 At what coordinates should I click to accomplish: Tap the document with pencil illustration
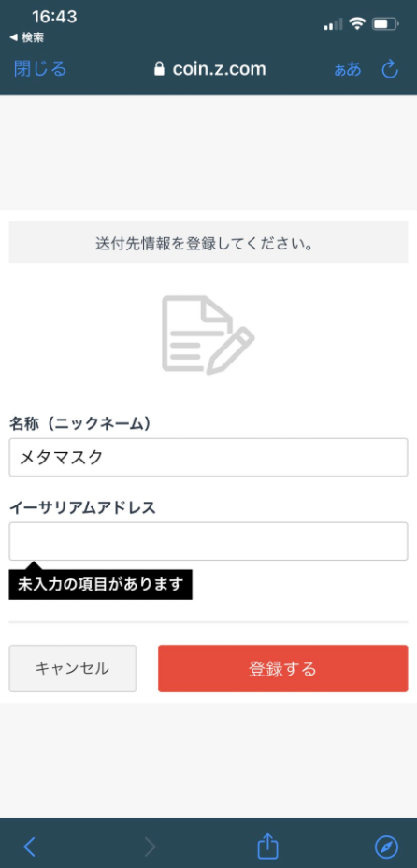click(x=208, y=334)
